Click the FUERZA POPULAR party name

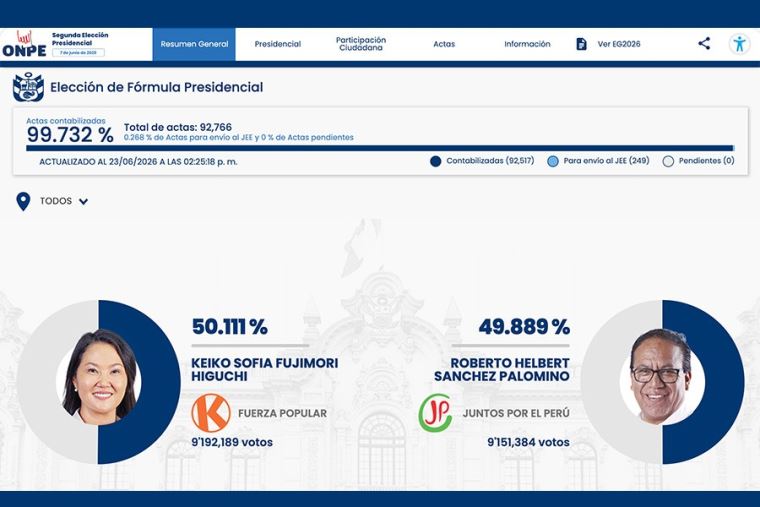coord(283,413)
